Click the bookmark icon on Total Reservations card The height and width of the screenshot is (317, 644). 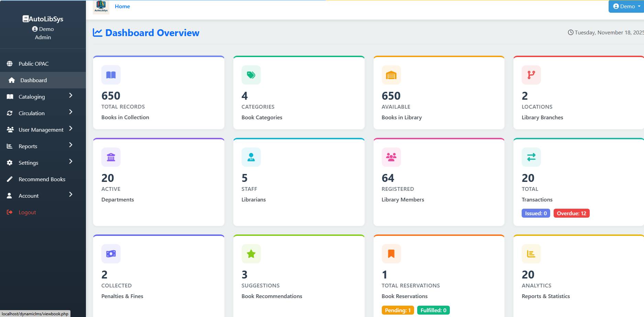(x=391, y=254)
